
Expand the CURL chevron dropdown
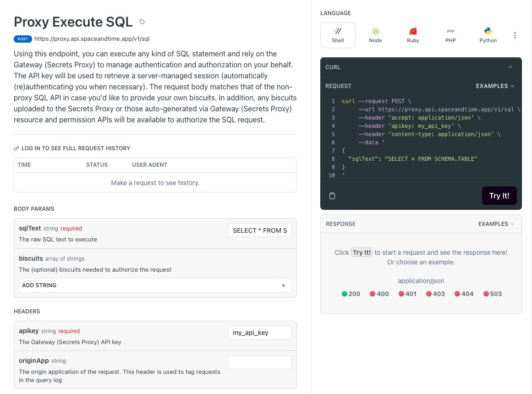point(510,67)
